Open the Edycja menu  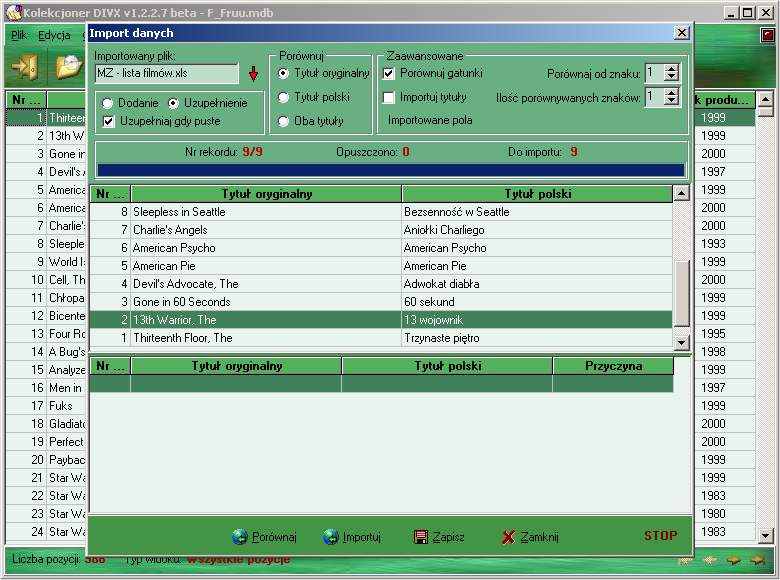[x=54, y=35]
